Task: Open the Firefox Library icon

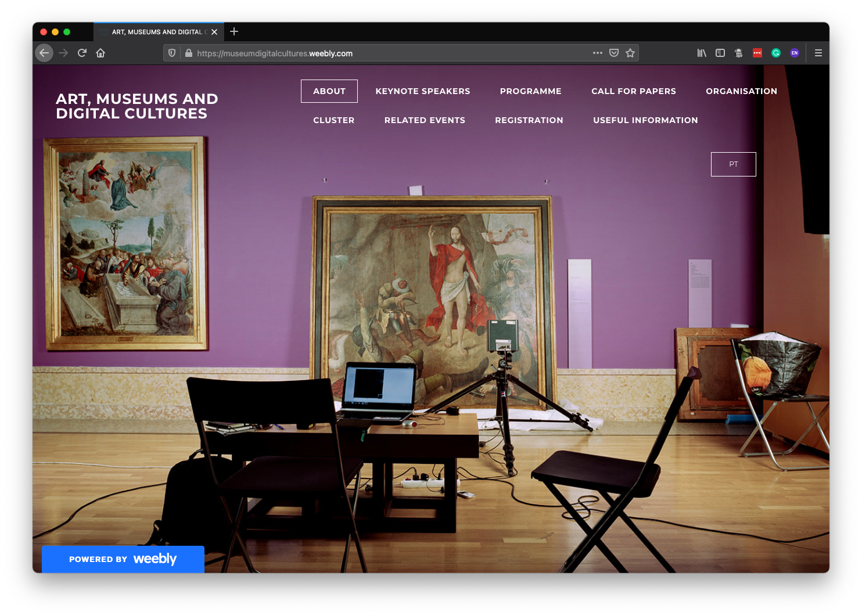Action: click(702, 53)
